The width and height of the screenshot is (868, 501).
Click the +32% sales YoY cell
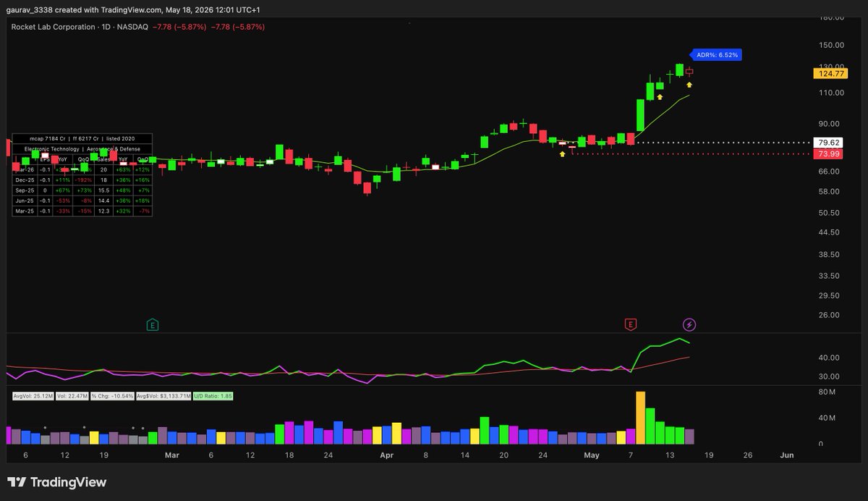coord(123,211)
